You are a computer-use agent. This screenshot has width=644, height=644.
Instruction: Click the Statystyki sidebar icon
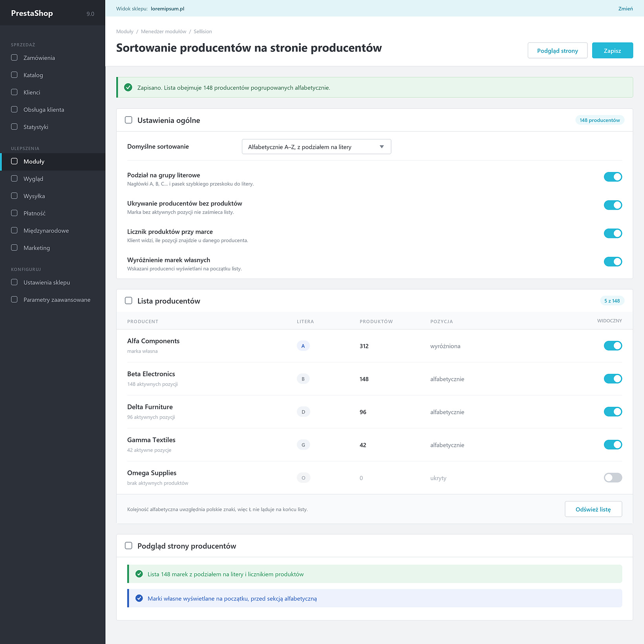tap(15, 127)
